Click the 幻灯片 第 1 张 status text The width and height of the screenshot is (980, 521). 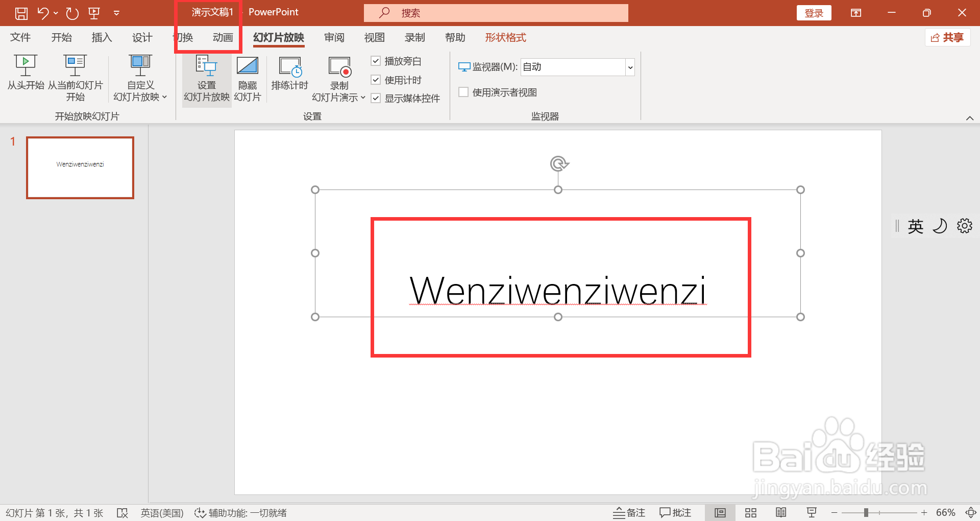coord(54,513)
